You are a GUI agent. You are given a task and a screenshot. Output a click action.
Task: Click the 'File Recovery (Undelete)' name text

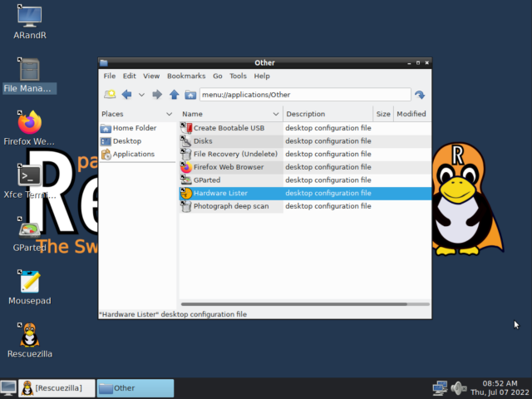coord(235,154)
